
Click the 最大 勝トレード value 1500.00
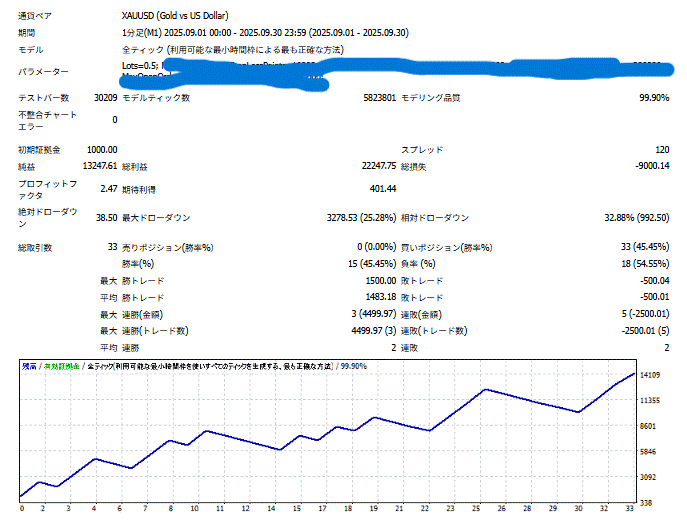click(x=378, y=282)
